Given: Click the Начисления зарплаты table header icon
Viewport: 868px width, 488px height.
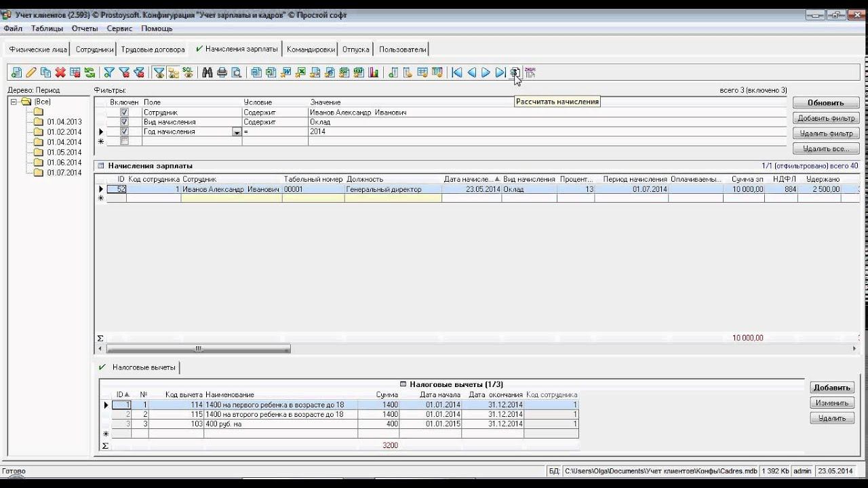Looking at the screenshot, I should 100,165.
